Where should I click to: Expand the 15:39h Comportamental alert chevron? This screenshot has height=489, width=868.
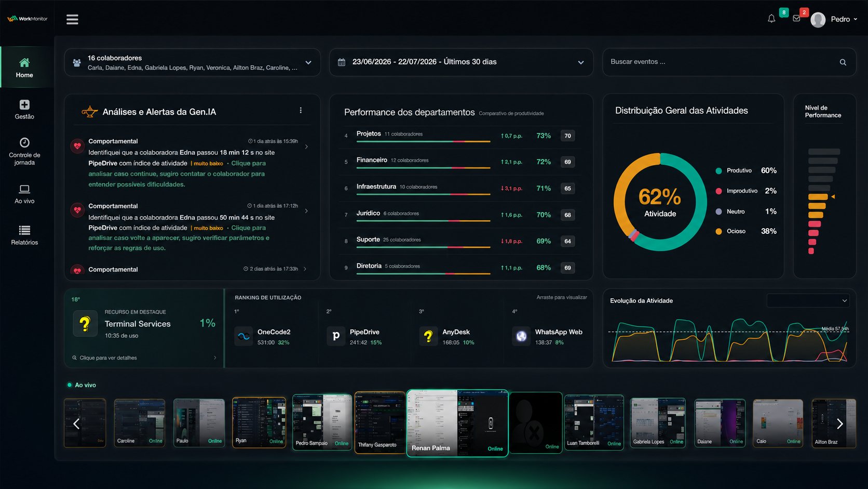306,147
